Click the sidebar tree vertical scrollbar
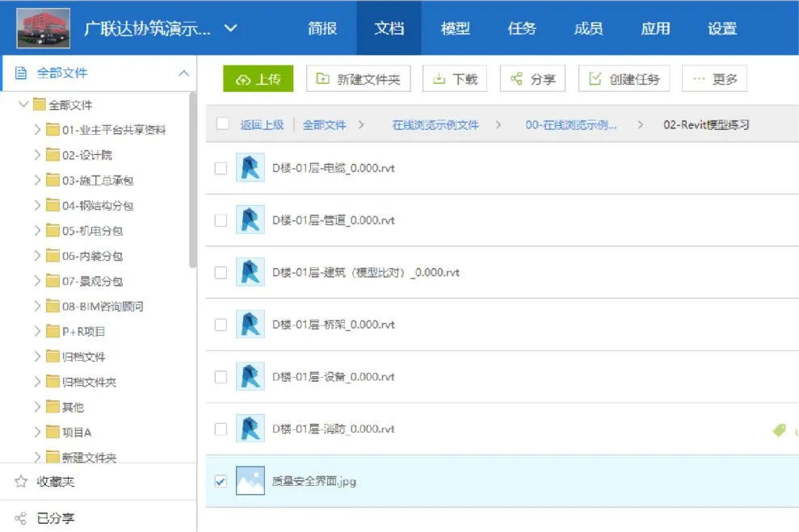The height and width of the screenshot is (532, 799). pyautogui.click(x=192, y=179)
